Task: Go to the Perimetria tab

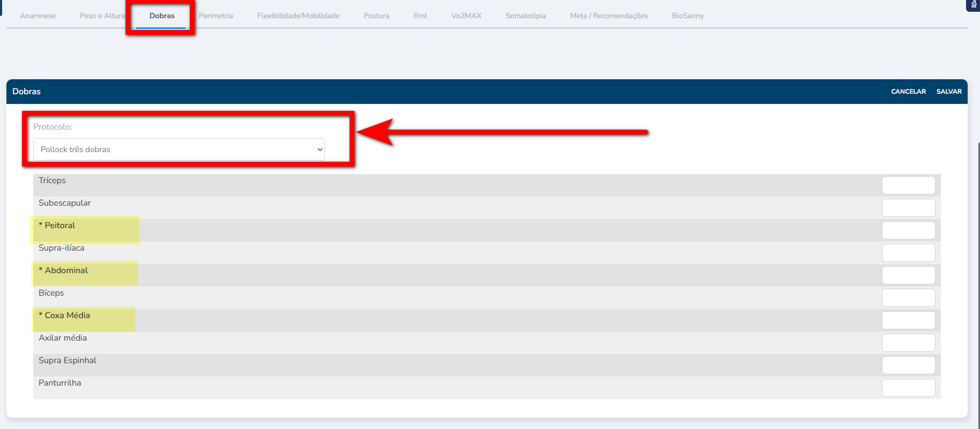Action: coord(216,16)
